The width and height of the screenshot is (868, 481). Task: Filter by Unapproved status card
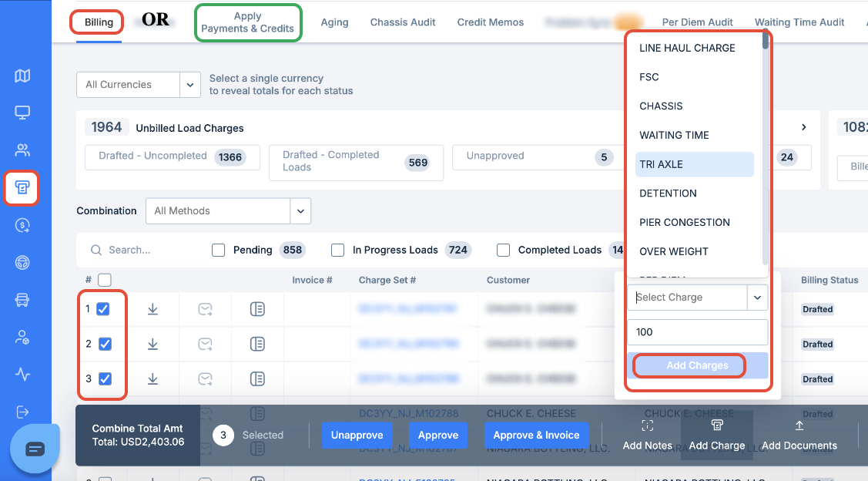[538, 157]
